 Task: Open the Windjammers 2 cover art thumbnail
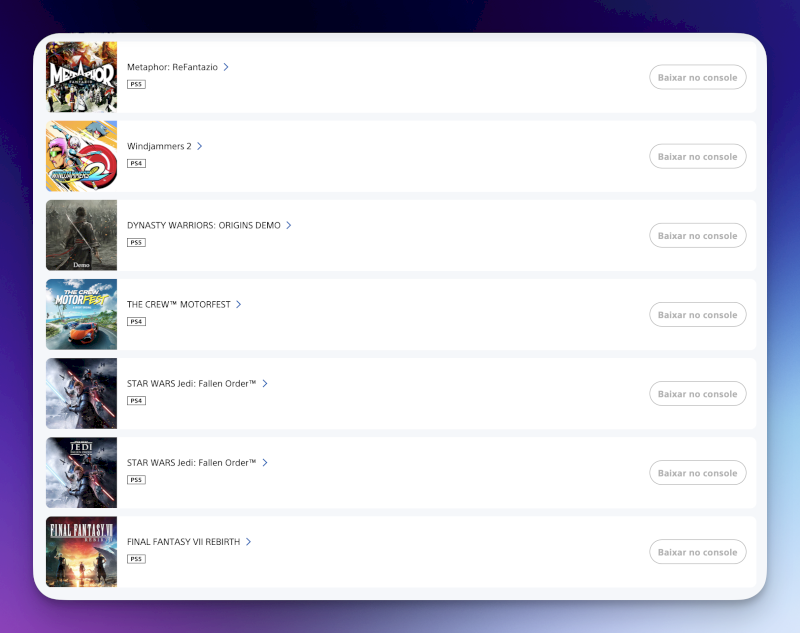coord(82,156)
